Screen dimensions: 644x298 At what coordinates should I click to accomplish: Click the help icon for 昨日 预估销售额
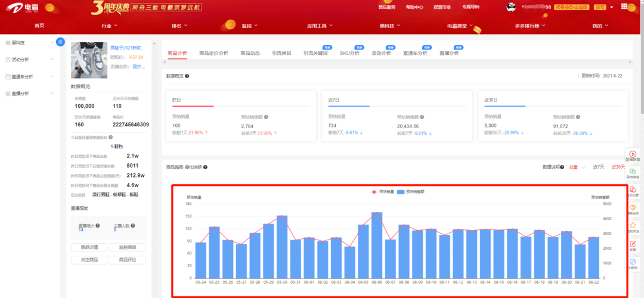point(266,117)
